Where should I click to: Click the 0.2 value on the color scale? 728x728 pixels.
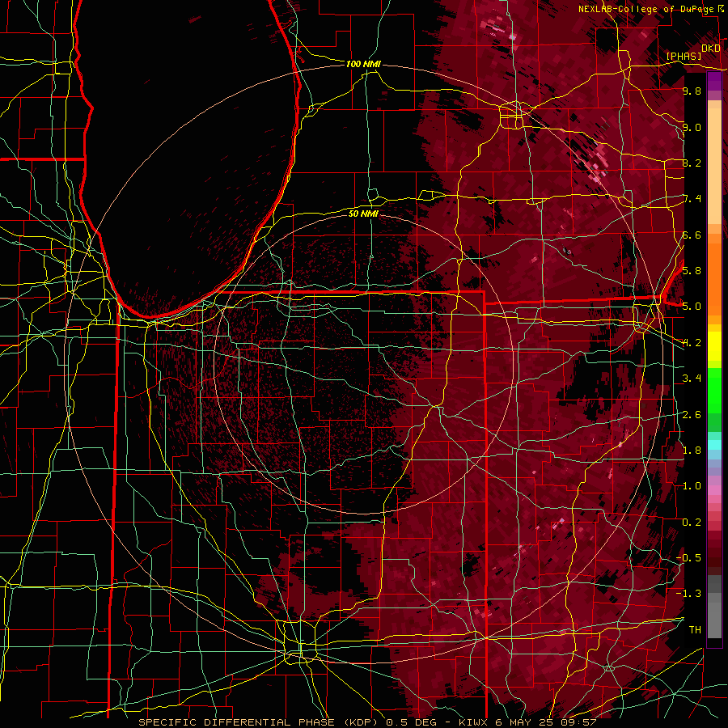pyautogui.click(x=692, y=523)
